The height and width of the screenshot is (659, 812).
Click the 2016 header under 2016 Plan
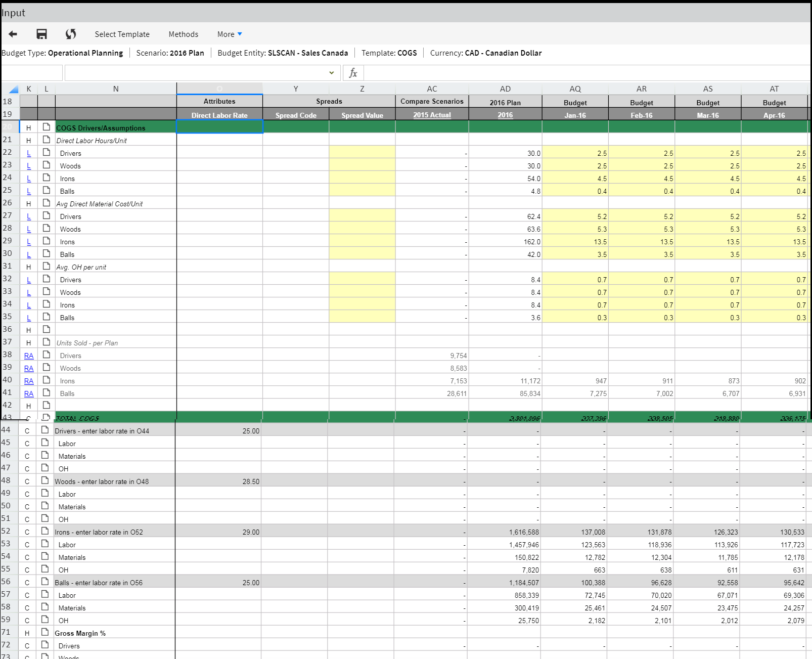click(x=505, y=115)
